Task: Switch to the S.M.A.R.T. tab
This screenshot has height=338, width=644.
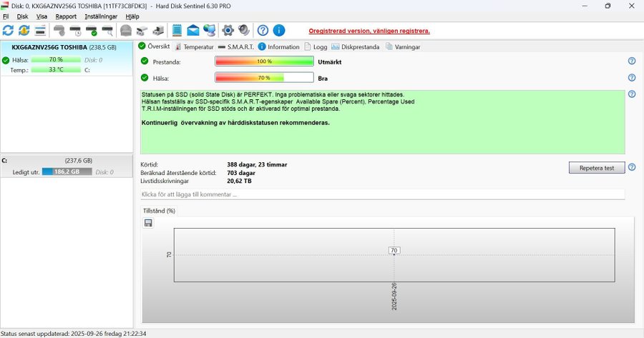Action: click(236, 46)
